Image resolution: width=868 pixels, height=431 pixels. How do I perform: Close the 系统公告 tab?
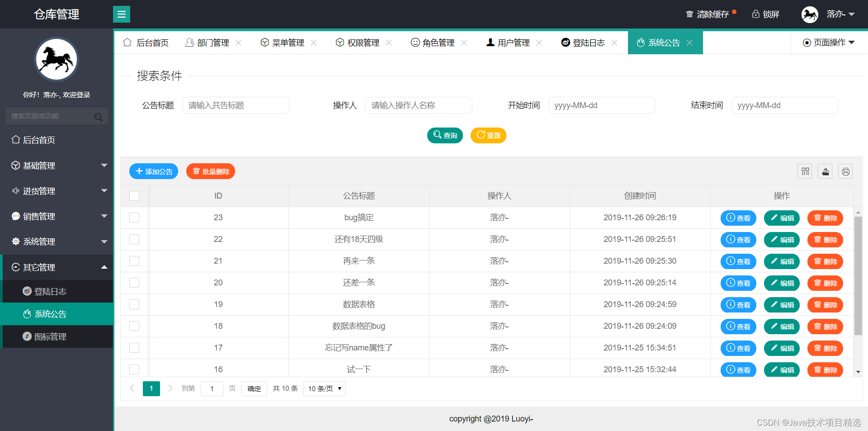click(x=689, y=43)
